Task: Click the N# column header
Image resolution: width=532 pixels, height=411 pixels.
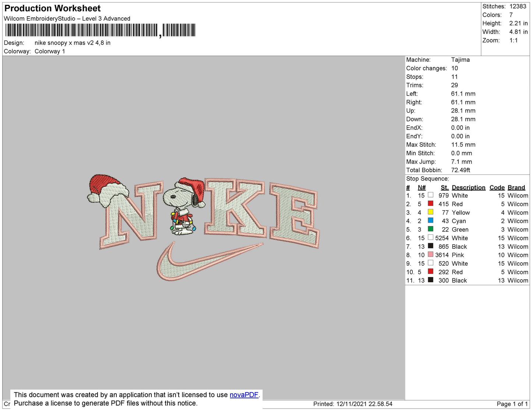Action: coord(422,187)
